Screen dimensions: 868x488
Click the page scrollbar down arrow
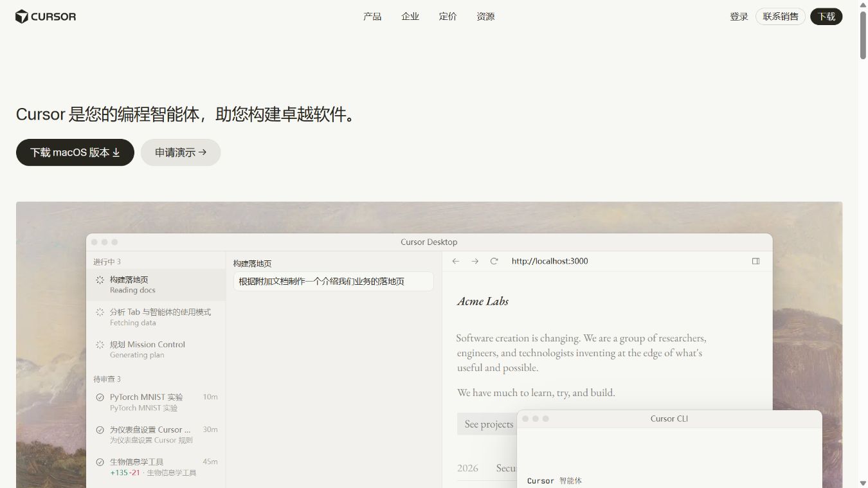863,483
